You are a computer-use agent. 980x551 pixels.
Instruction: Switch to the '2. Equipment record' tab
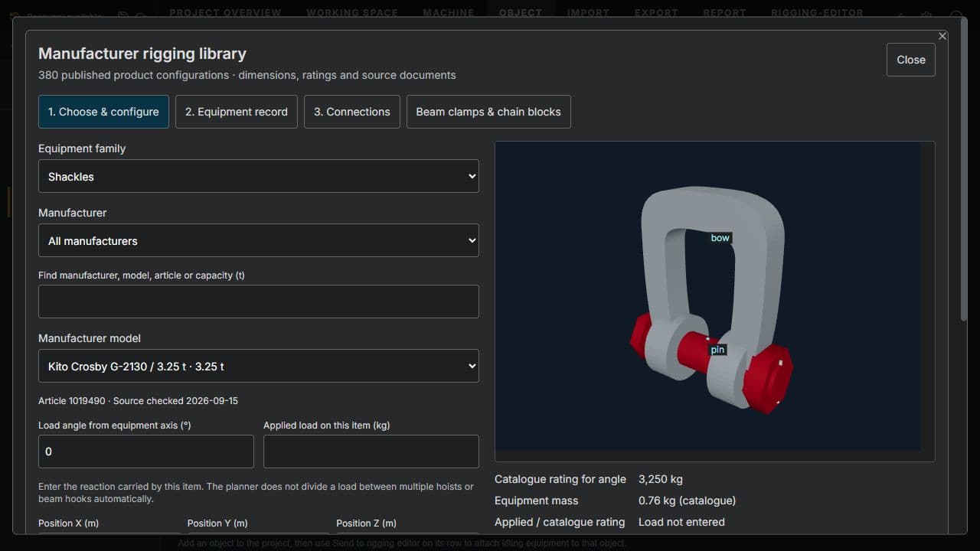tap(237, 112)
